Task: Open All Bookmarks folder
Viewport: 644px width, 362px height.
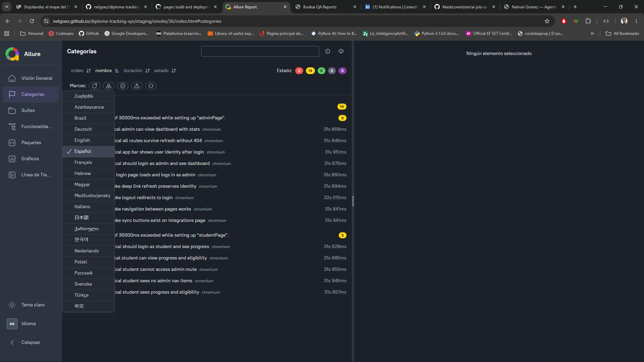Action: click(x=623, y=34)
